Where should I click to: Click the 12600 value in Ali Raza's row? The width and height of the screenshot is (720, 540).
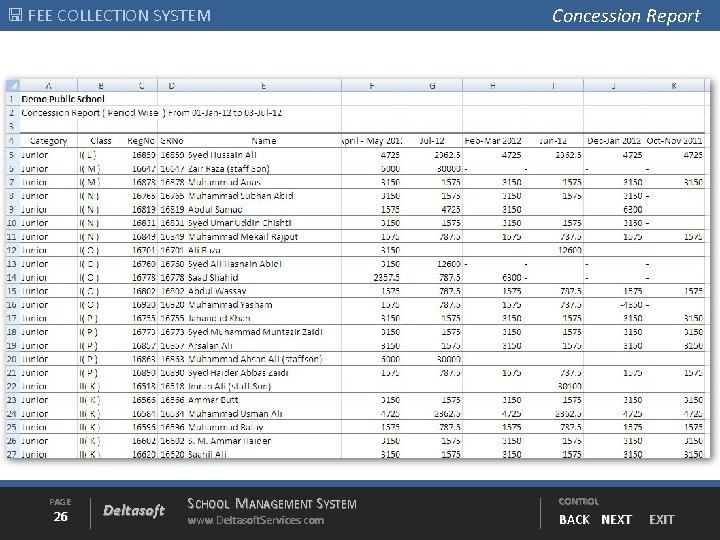pyautogui.click(x=570, y=250)
